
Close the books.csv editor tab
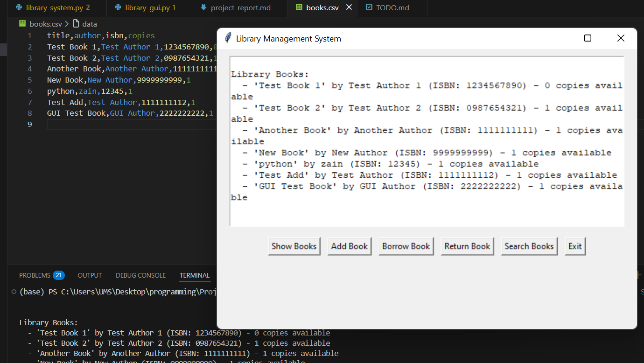[x=349, y=7]
